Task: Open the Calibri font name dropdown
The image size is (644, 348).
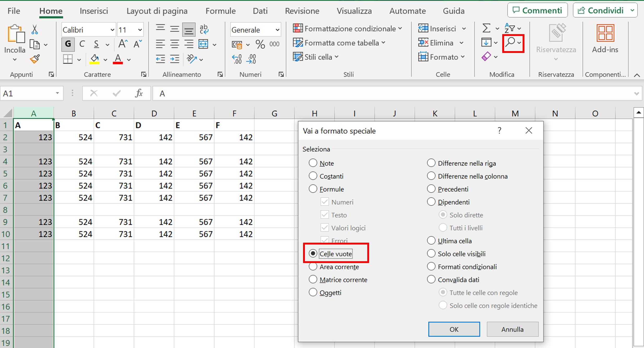Action: point(112,30)
